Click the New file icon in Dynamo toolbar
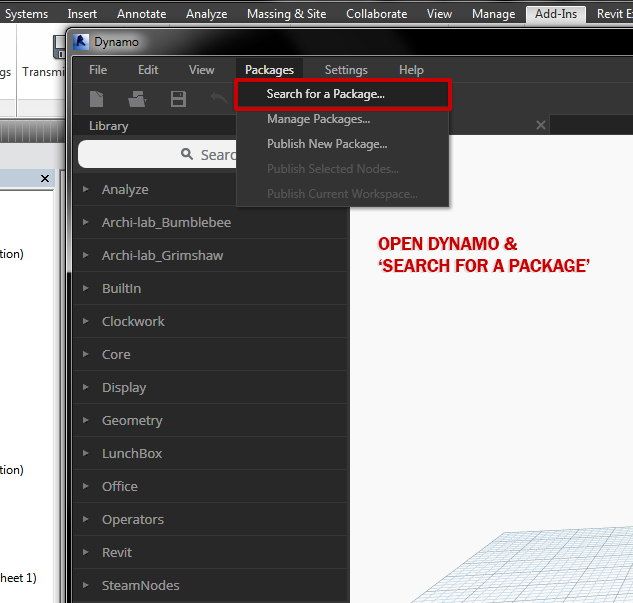 [96, 99]
